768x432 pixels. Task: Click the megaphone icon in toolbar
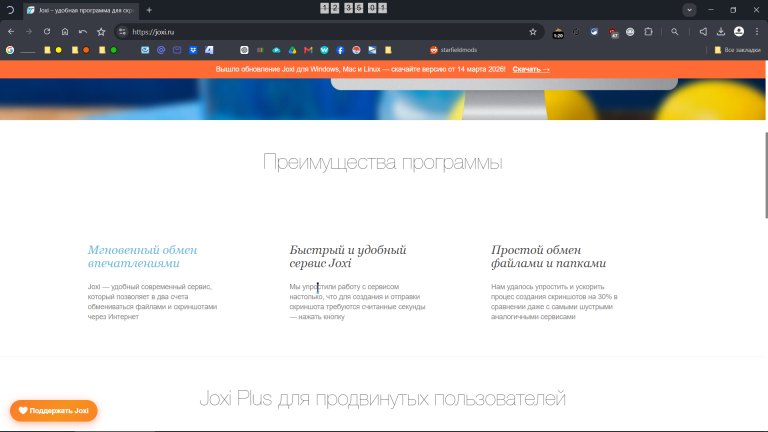[703, 32]
